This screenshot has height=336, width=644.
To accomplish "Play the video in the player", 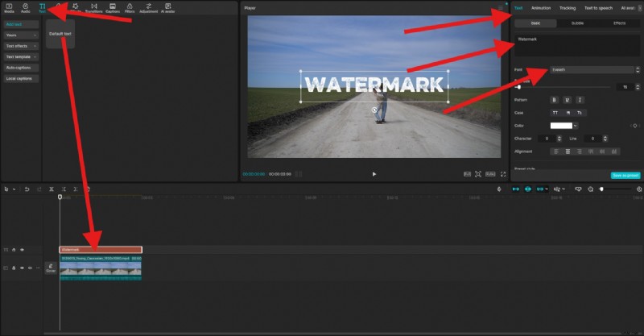I will [374, 174].
